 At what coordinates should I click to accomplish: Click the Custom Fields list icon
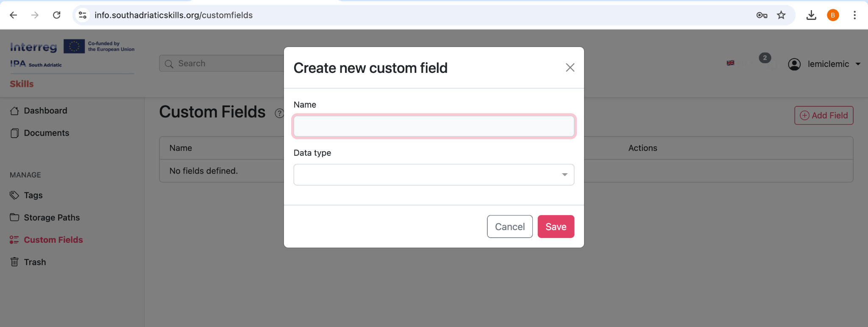click(14, 240)
